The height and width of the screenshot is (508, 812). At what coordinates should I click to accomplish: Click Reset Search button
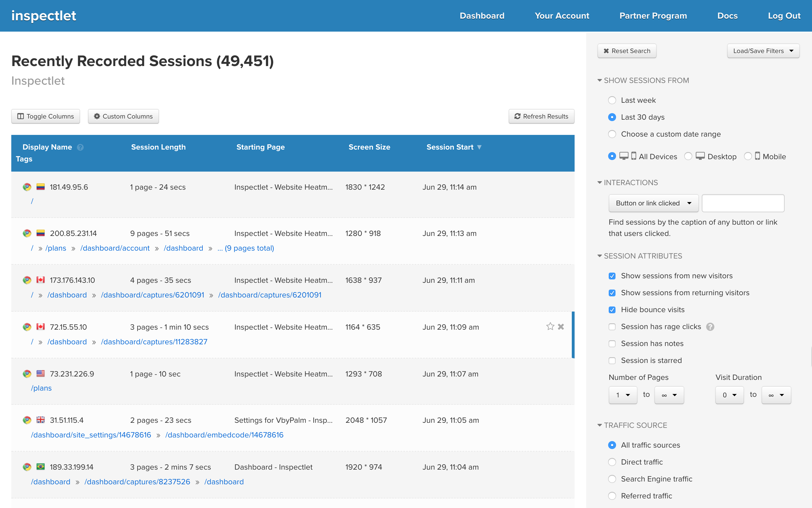tap(627, 51)
